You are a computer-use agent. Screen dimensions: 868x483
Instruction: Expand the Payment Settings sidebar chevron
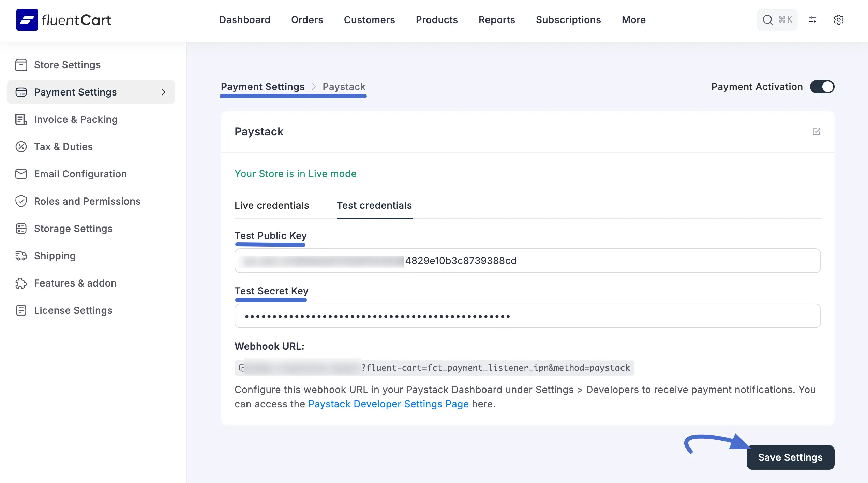coord(164,92)
